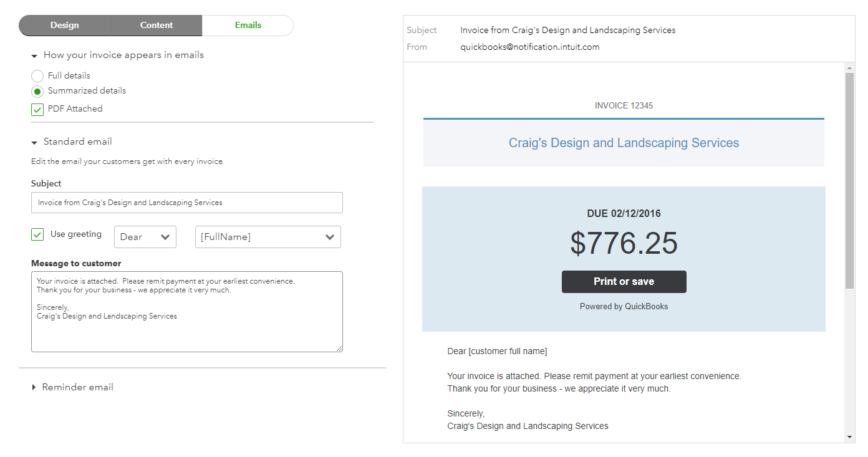
Task: Click the message box resize handle
Action: click(x=339, y=349)
